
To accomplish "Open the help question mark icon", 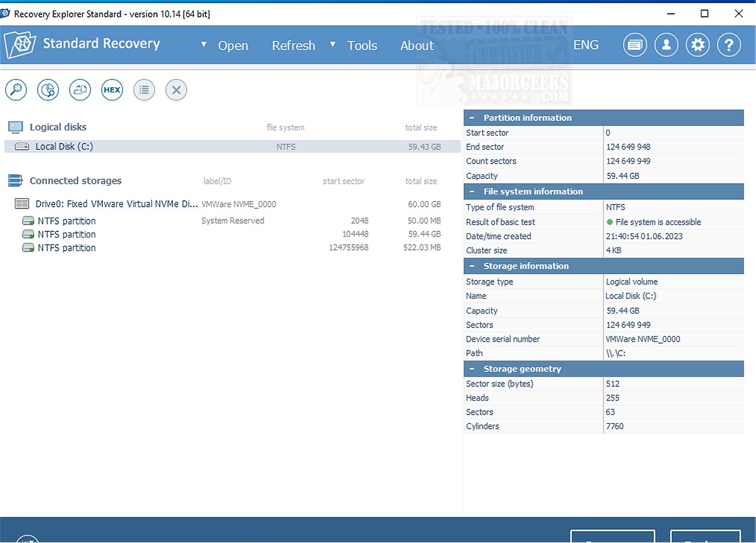I will click(x=728, y=45).
